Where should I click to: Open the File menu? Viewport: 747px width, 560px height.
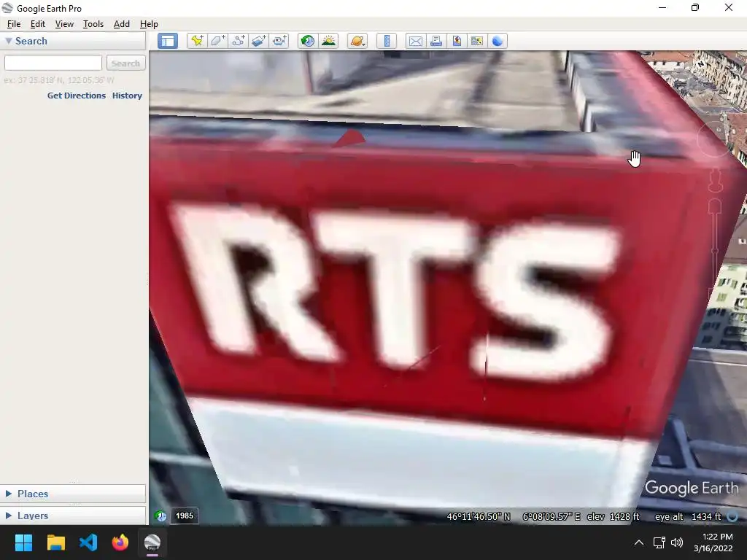pyautogui.click(x=14, y=24)
